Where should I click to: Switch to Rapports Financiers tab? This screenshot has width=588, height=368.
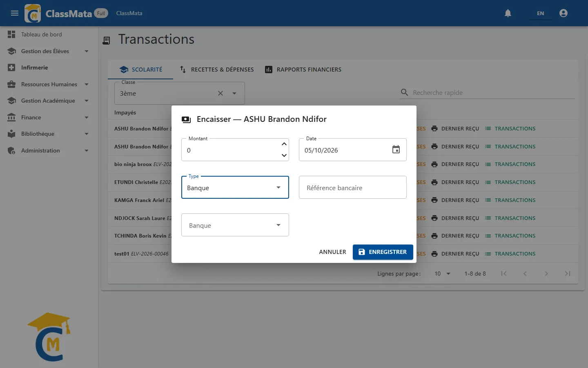click(303, 70)
